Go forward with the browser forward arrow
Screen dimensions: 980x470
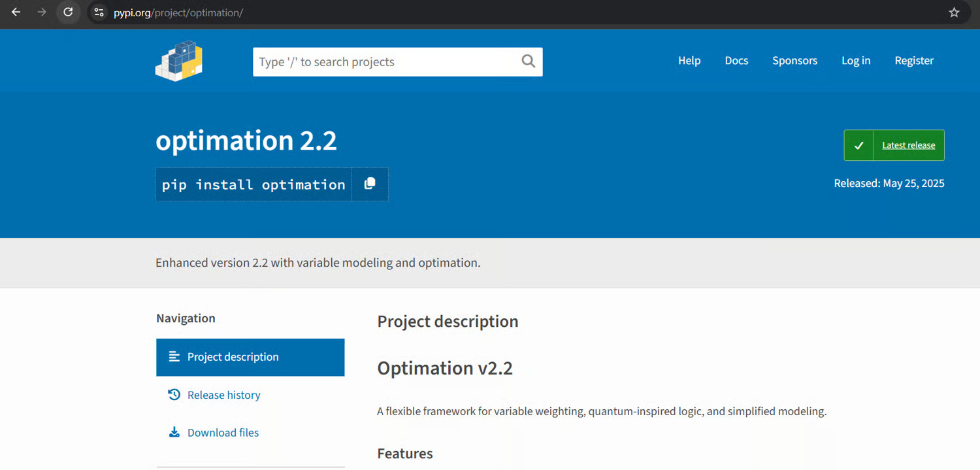(42, 12)
